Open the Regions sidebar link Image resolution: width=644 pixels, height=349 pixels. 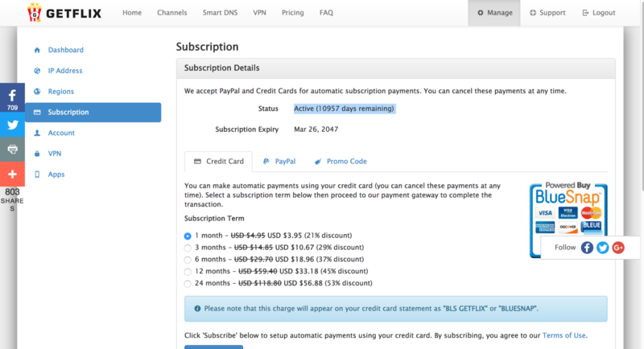(61, 92)
